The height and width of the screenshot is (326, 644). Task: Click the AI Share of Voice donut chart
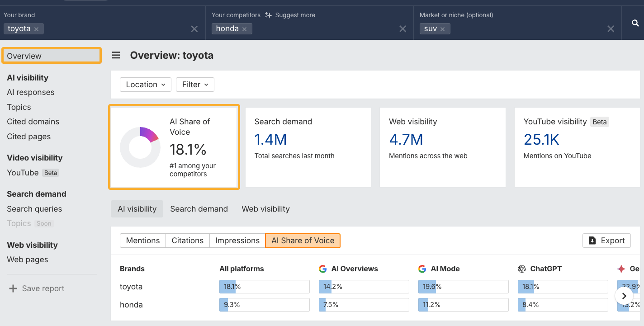pyautogui.click(x=140, y=147)
